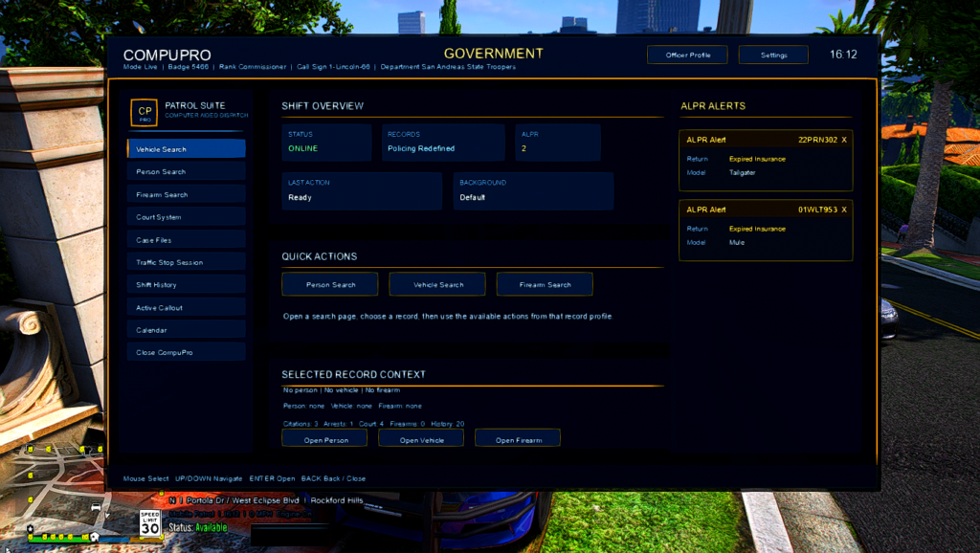This screenshot has width=980, height=553.
Task: Click the Status: Available HUD text
Action: click(197, 527)
